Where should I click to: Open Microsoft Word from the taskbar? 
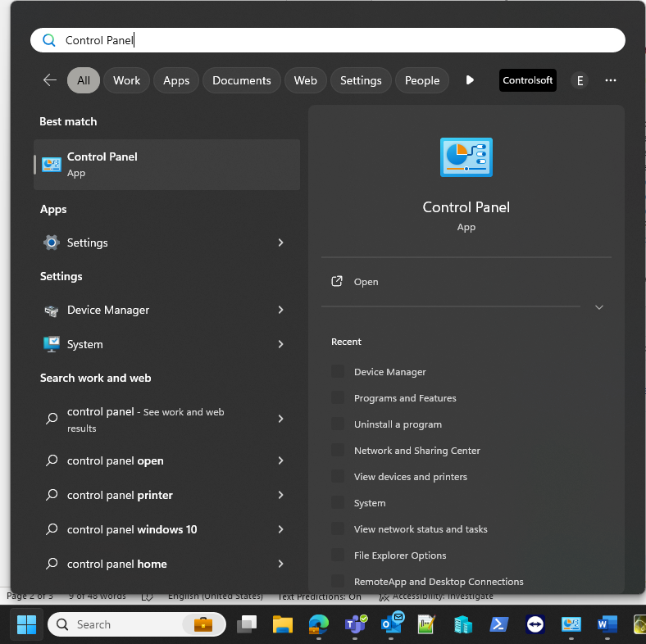[x=607, y=624]
